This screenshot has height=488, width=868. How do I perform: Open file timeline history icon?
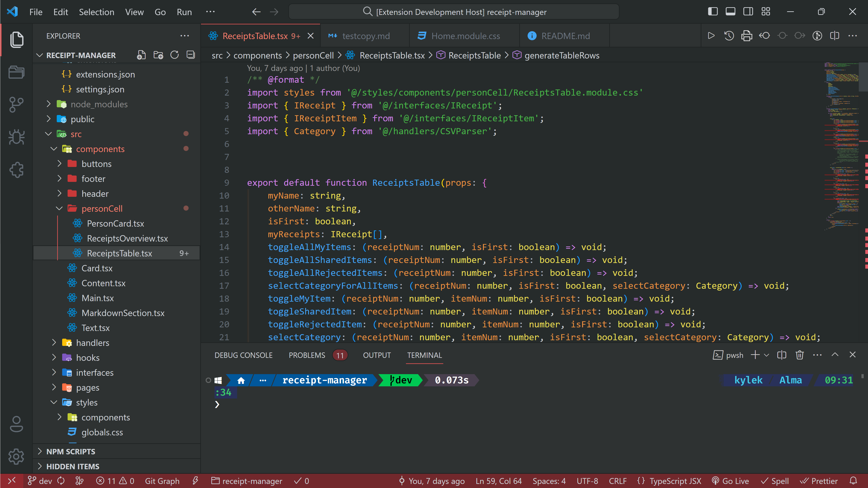pyautogui.click(x=729, y=36)
